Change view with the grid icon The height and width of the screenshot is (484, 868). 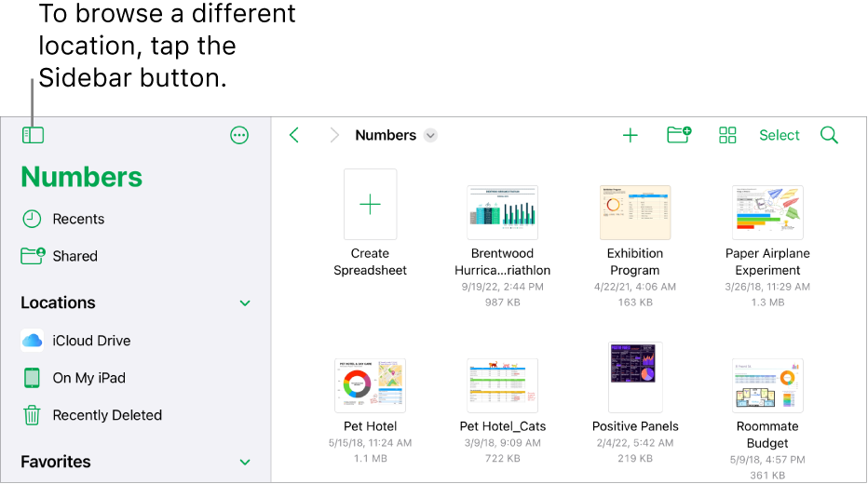tap(727, 135)
